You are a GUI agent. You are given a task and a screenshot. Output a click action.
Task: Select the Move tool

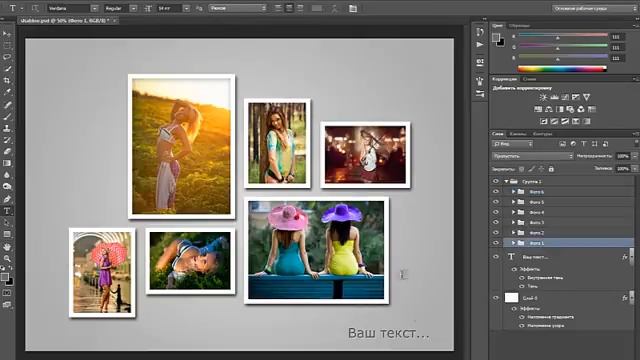(7, 34)
